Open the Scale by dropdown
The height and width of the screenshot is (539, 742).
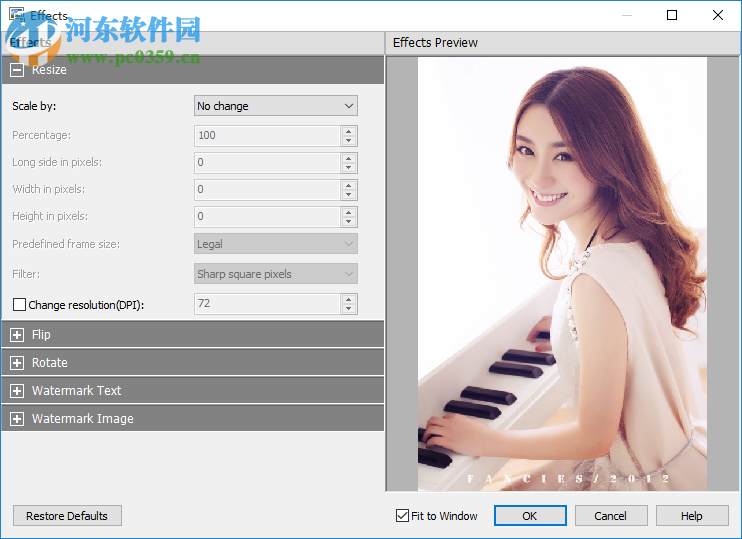(276, 106)
